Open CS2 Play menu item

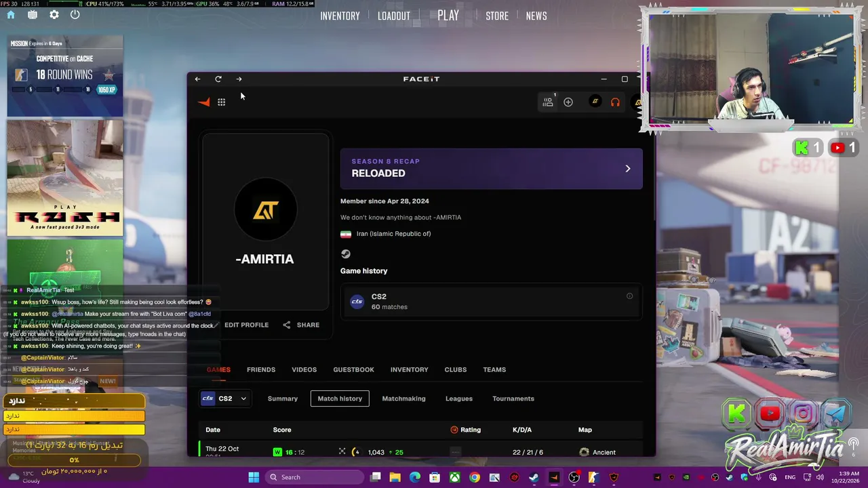[448, 16]
